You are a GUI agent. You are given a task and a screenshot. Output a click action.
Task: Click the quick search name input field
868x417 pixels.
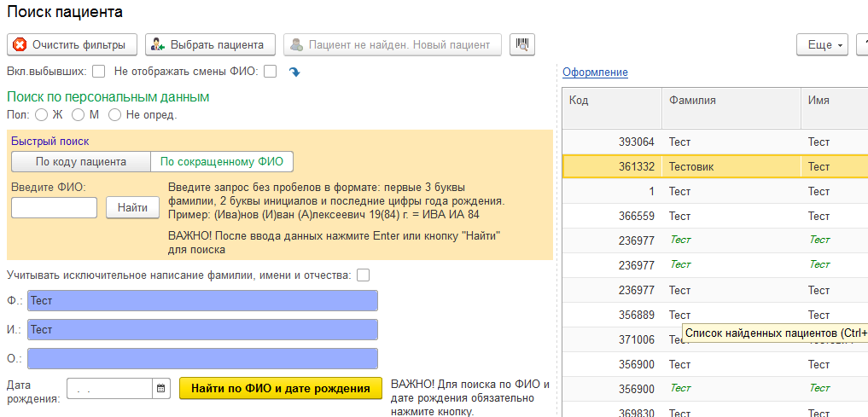(x=54, y=207)
